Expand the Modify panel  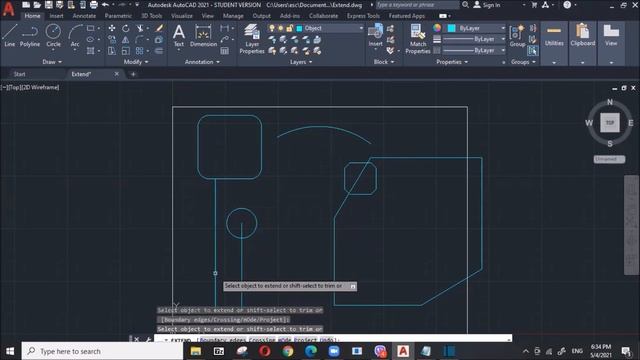(x=136, y=62)
